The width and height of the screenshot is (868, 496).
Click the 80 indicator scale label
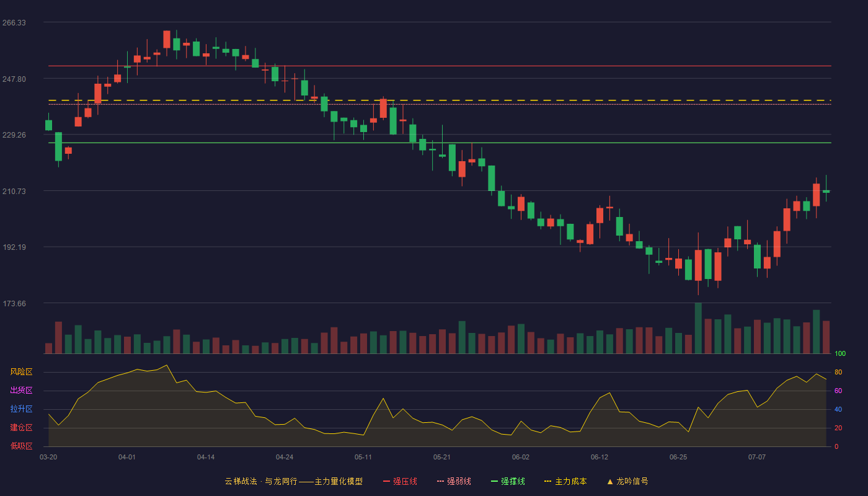838,372
